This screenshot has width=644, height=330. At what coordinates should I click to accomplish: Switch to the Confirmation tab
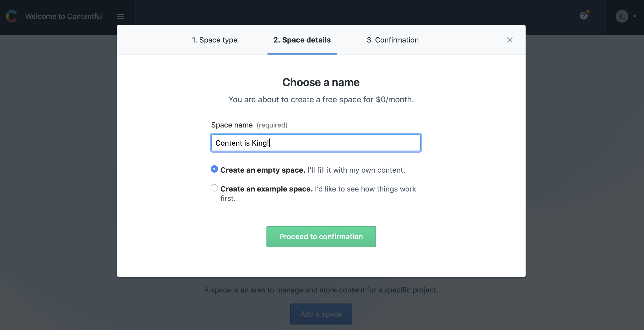click(393, 40)
